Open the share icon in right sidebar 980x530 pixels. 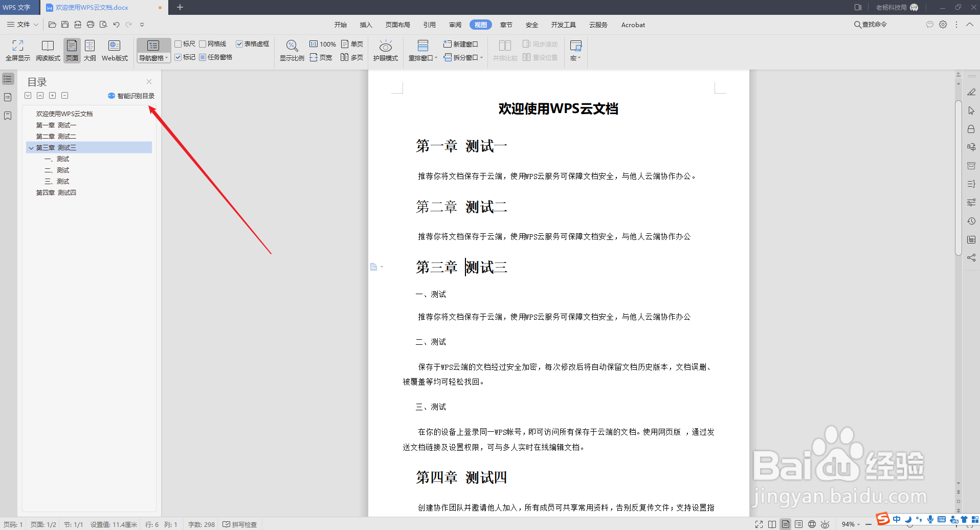[971, 258]
